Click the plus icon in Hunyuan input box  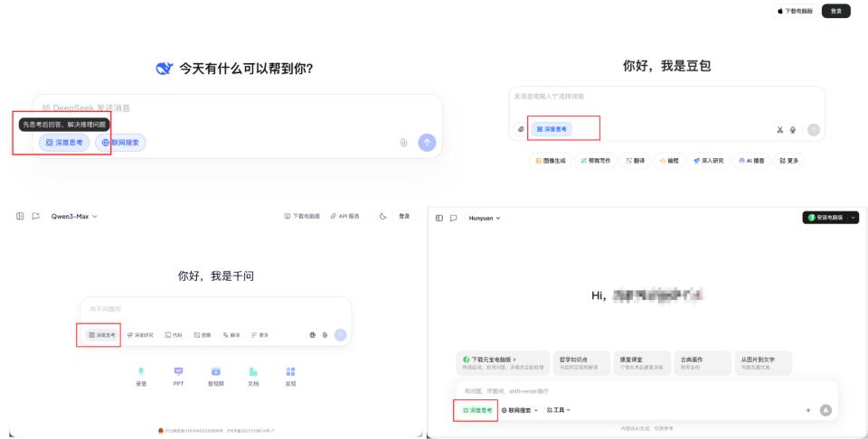coord(807,410)
